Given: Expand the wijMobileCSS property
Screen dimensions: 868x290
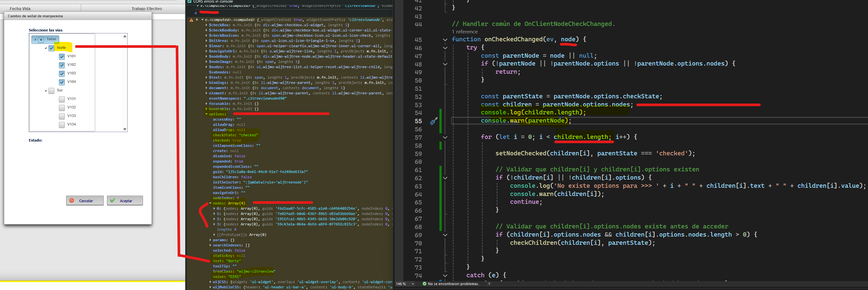Looking at the screenshot, I should point(210,287).
